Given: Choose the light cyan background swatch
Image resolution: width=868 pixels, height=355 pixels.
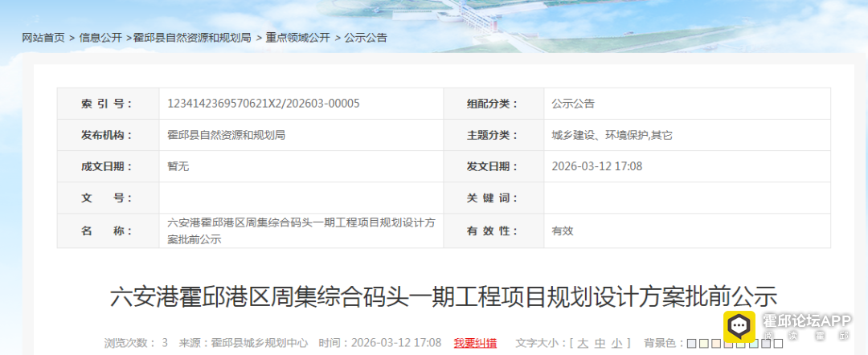Looking at the screenshot, I should click(x=754, y=344).
